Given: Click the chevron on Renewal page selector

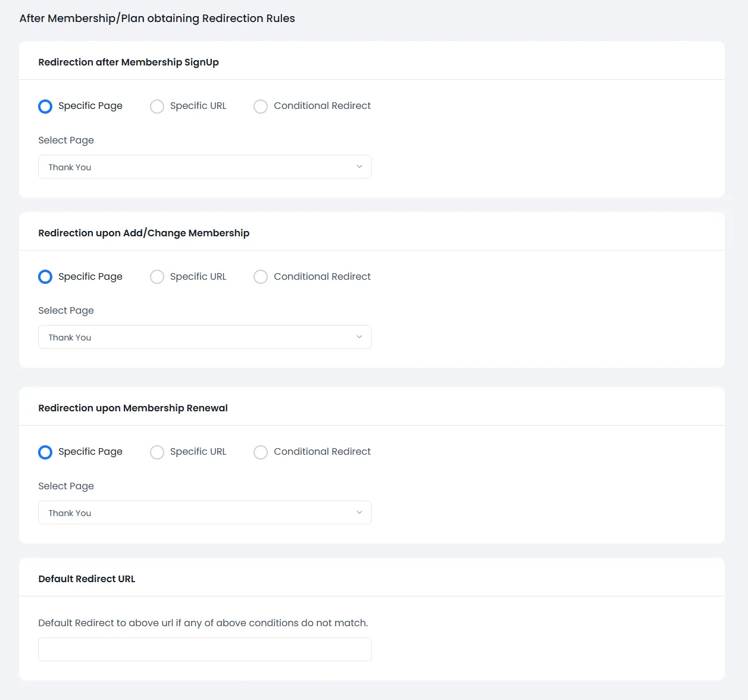Looking at the screenshot, I should 359,512.
